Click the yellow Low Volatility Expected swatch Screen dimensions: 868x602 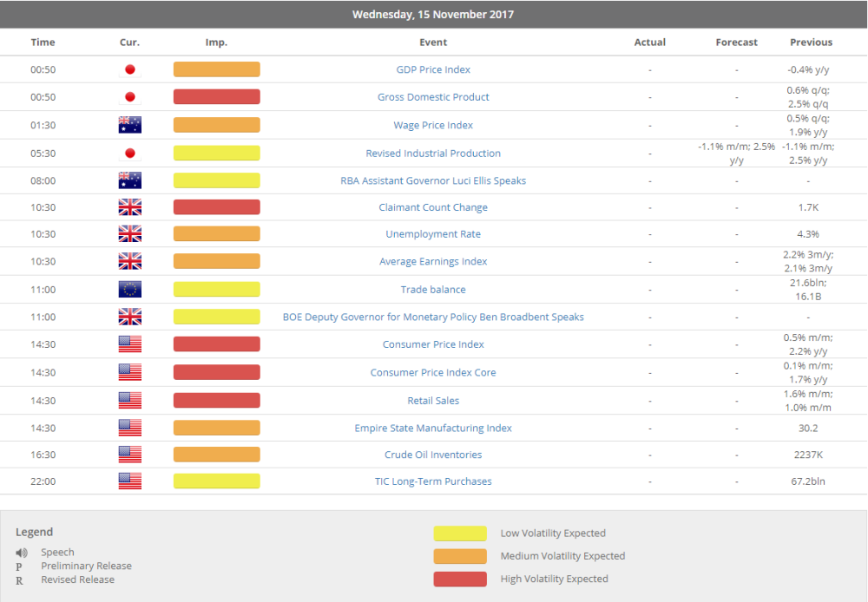coord(460,533)
